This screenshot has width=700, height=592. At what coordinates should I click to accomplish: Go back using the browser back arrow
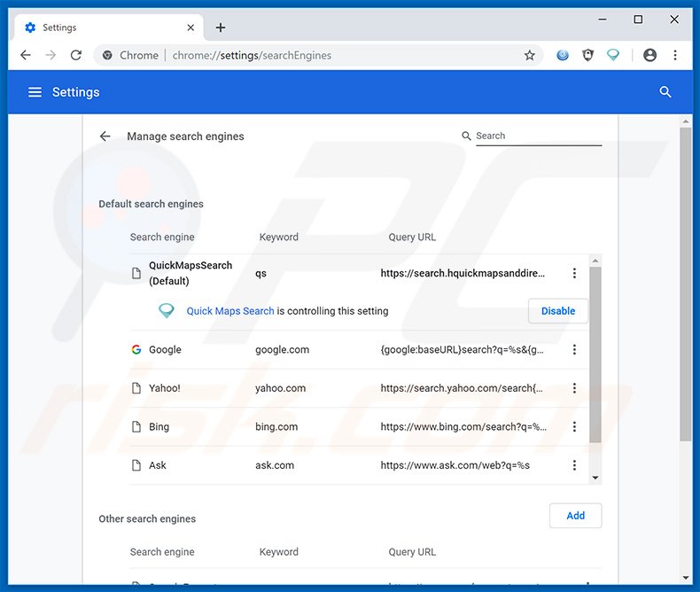click(x=26, y=55)
